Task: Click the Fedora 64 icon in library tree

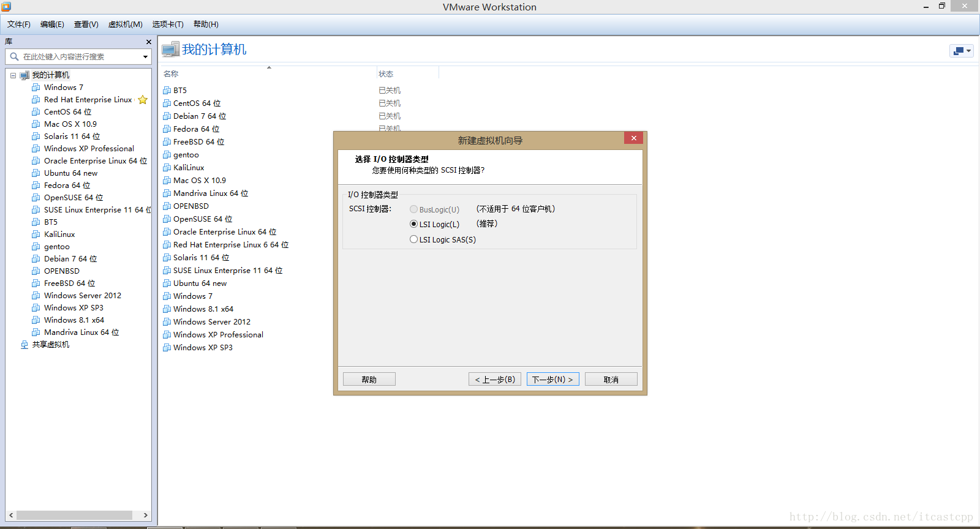Action: point(36,186)
